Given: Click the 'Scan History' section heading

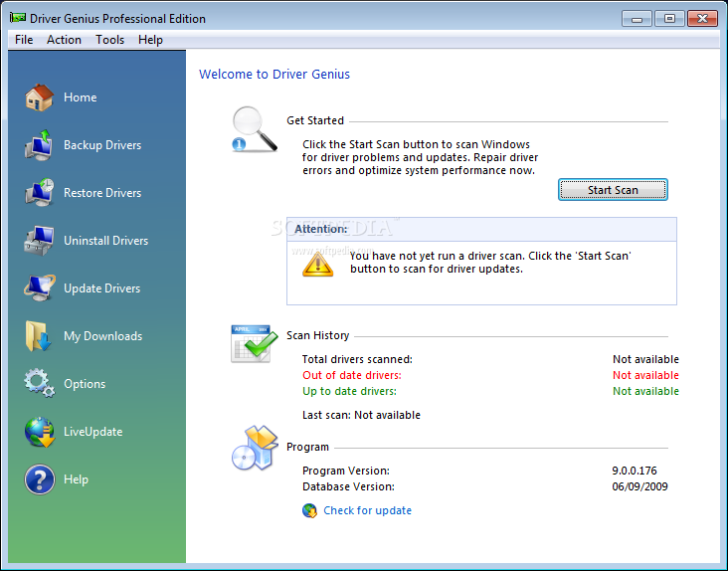Looking at the screenshot, I should click(317, 335).
